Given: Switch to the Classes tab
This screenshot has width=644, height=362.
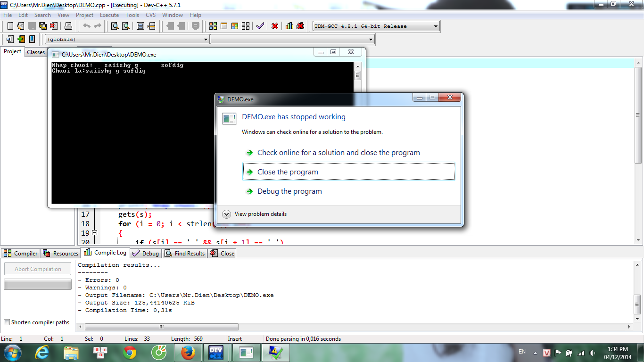Looking at the screenshot, I should [x=35, y=52].
